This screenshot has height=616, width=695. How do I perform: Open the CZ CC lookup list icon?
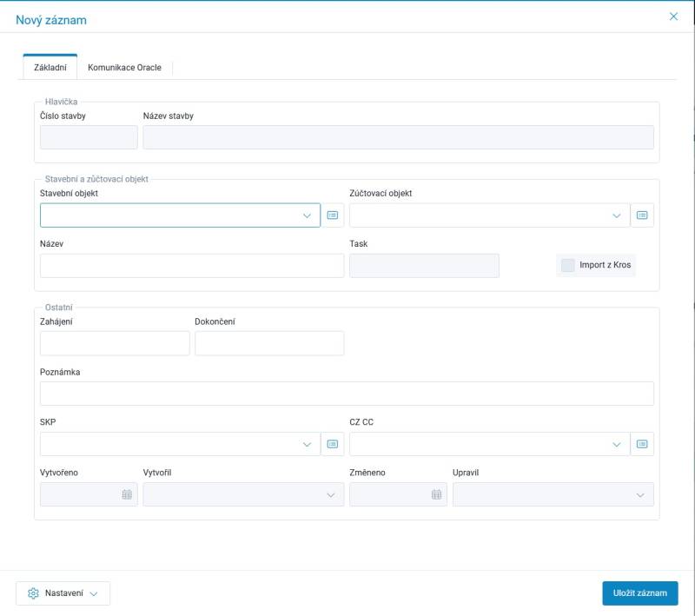coord(642,444)
